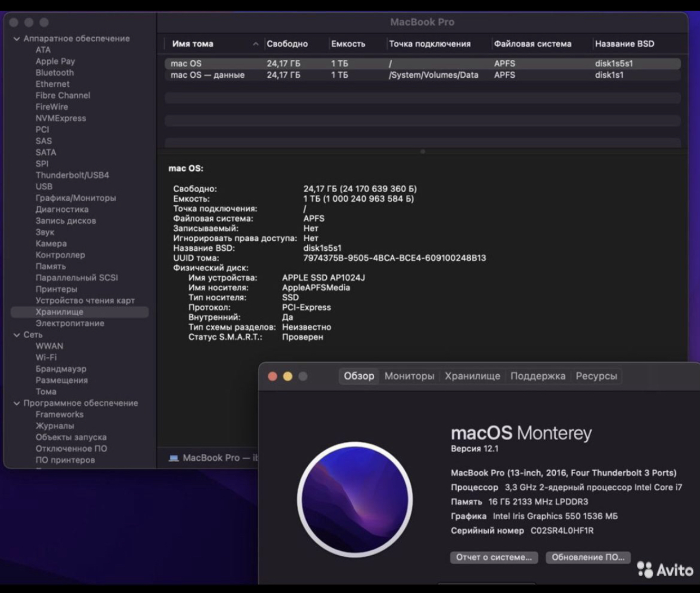The image size is (700, 593).
Task: Select SPI in the sidebar
Action: [42, 164]
